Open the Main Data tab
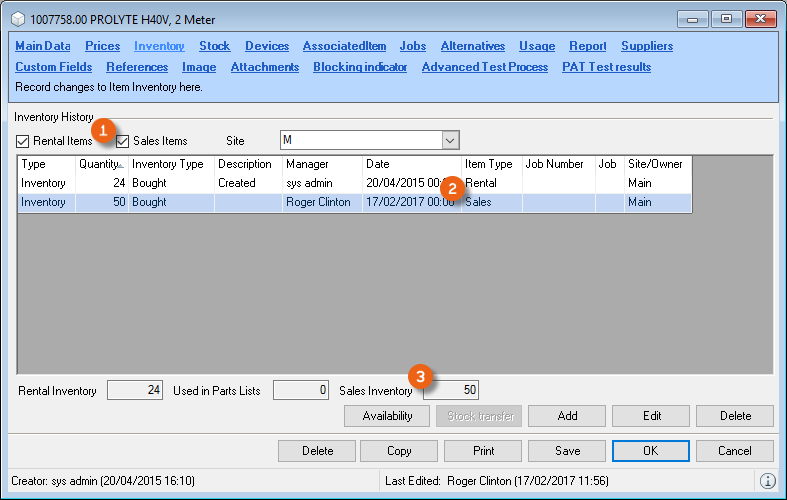The height and width of the screenshot is (500, 787). point(43,46)
